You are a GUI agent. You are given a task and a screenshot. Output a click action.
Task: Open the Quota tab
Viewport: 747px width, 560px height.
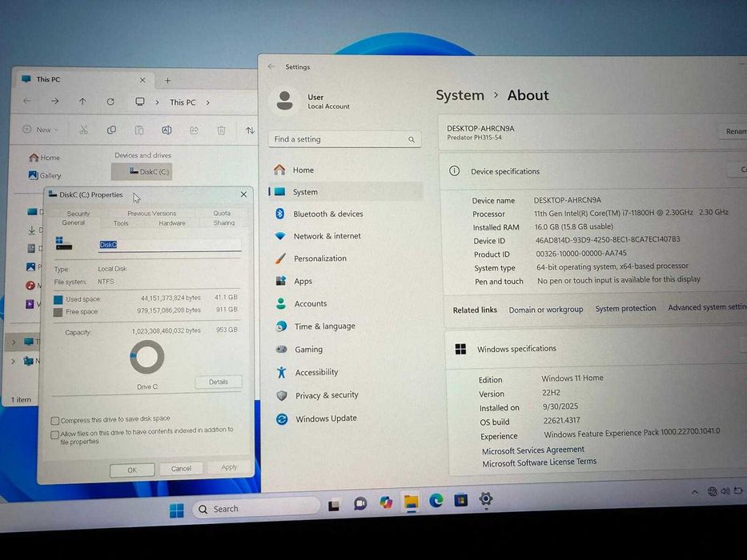point(222,213)
